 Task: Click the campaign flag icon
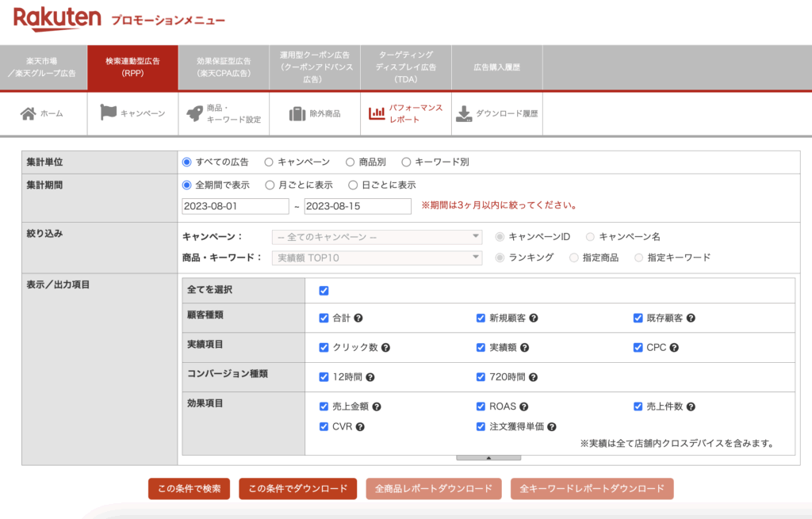(108, 113)
